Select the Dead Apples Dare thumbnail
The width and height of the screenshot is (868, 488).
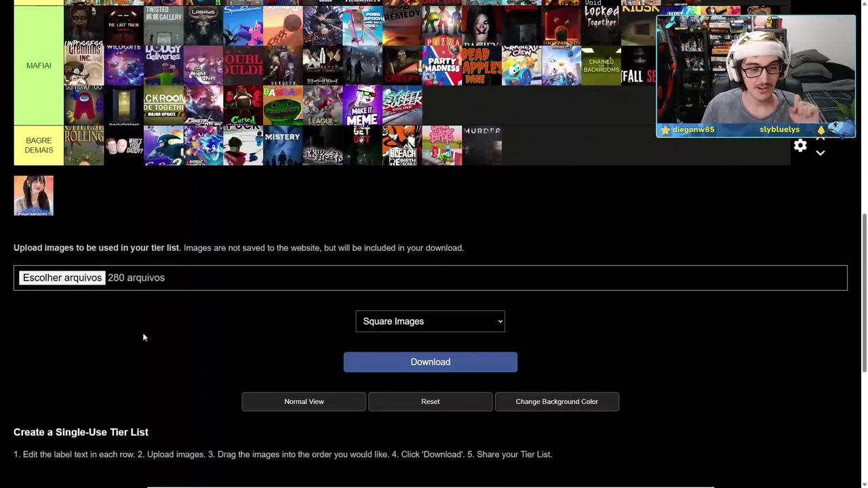pyautogui.click(x=481, y=65)
